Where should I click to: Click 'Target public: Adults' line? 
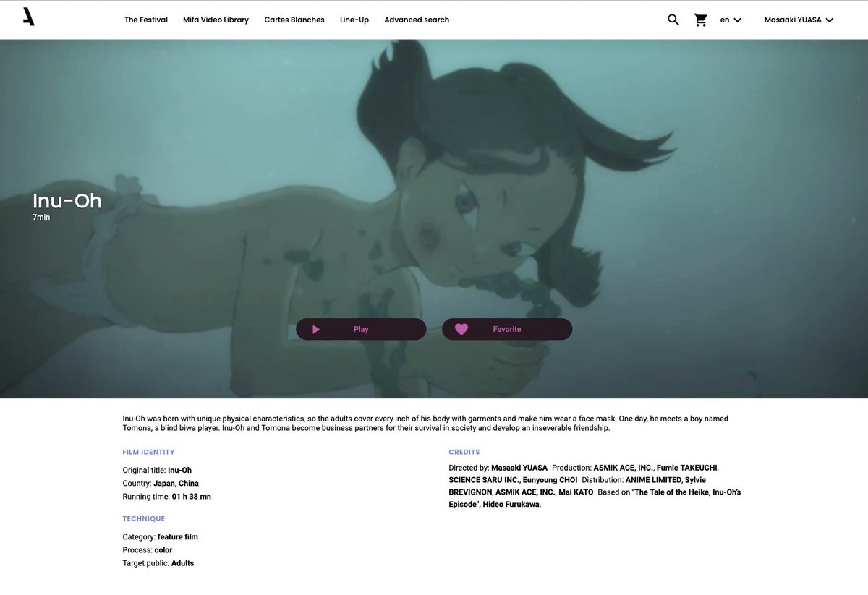click(158, 563)
